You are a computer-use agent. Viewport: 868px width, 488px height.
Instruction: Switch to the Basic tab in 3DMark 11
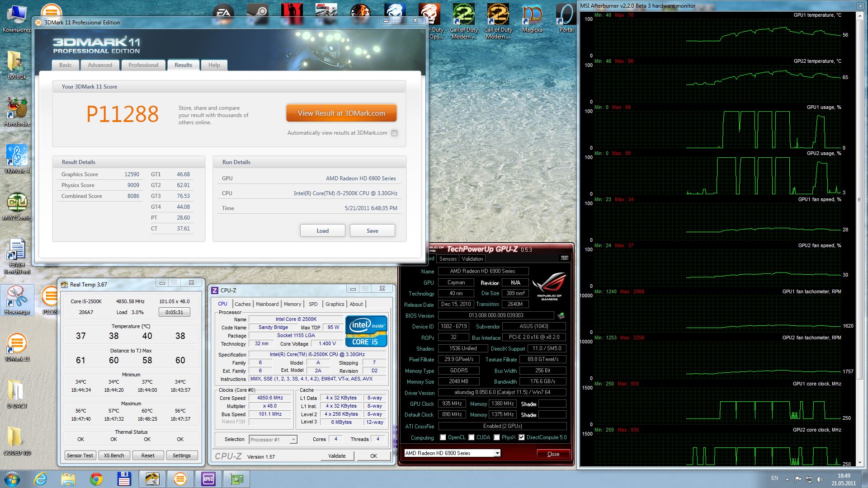point(66,65)
